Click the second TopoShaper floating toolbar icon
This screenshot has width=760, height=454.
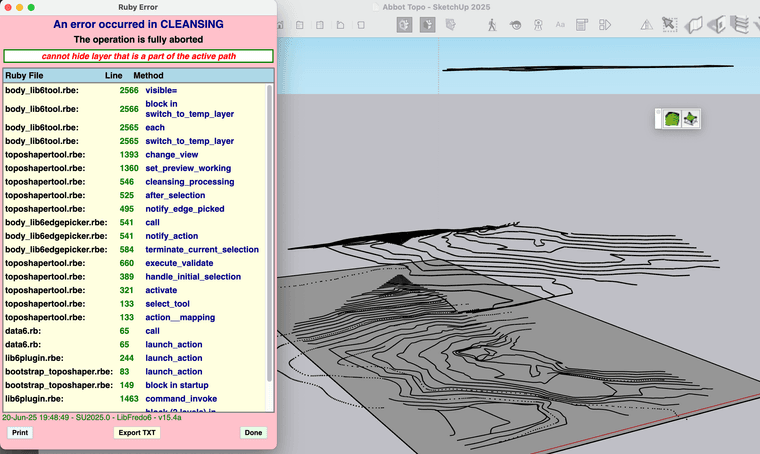click(690, 119)
